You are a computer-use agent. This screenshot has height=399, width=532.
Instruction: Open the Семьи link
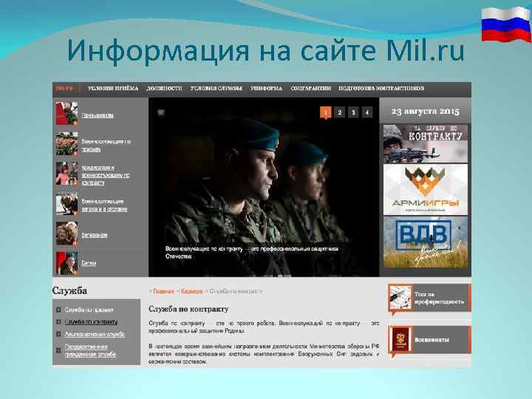pyautogui.click(x=89, y=263)
